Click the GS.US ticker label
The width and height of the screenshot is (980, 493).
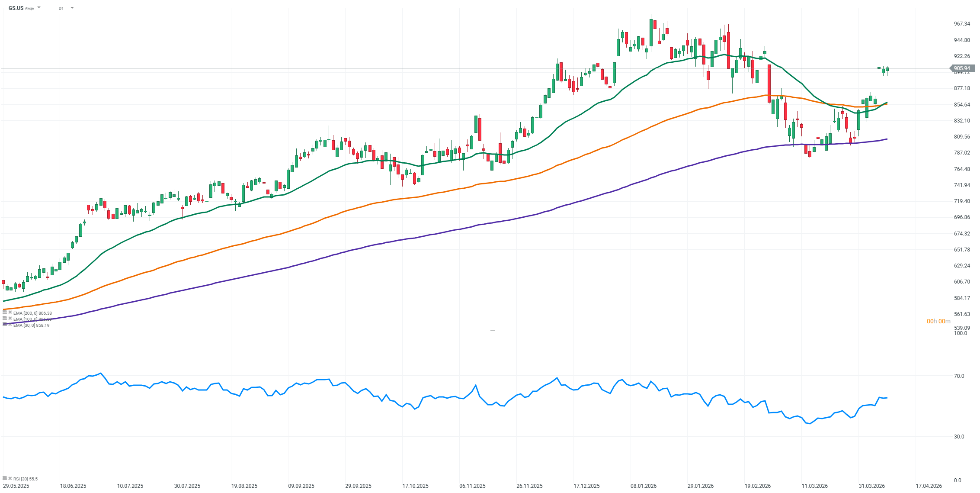tap(16, 8)
